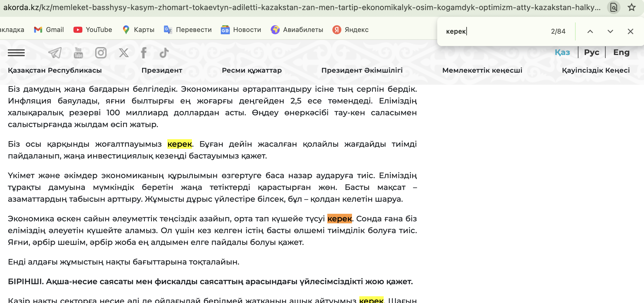Open the Telegram social icon
Screen dimensions: 644x303
tap(55, 52)
